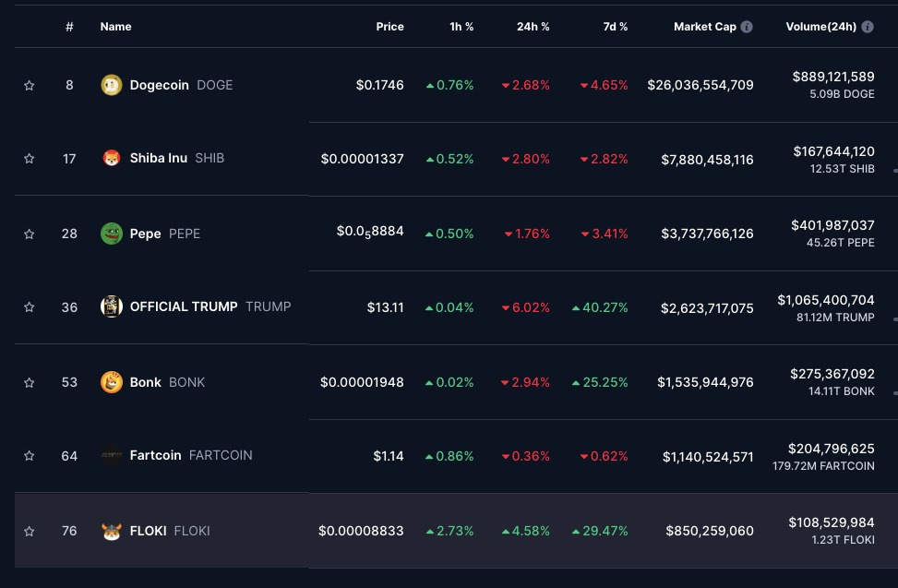Favorite FLOKI using its star icon
This screenshot has height=588, width=898.
(30, 531)
